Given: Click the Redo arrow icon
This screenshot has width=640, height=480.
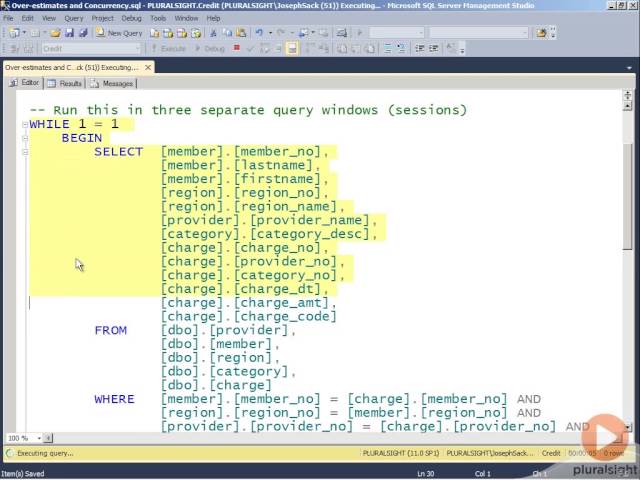Looking at the screenshot, I should coord(281,33).
